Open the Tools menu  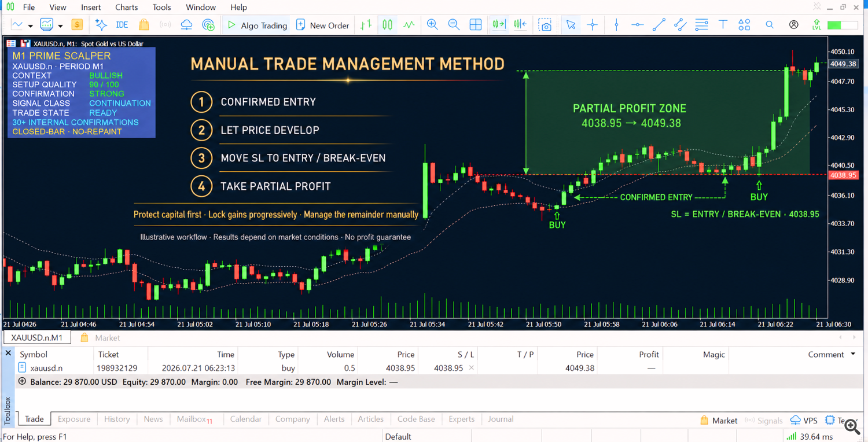[162, 8]
